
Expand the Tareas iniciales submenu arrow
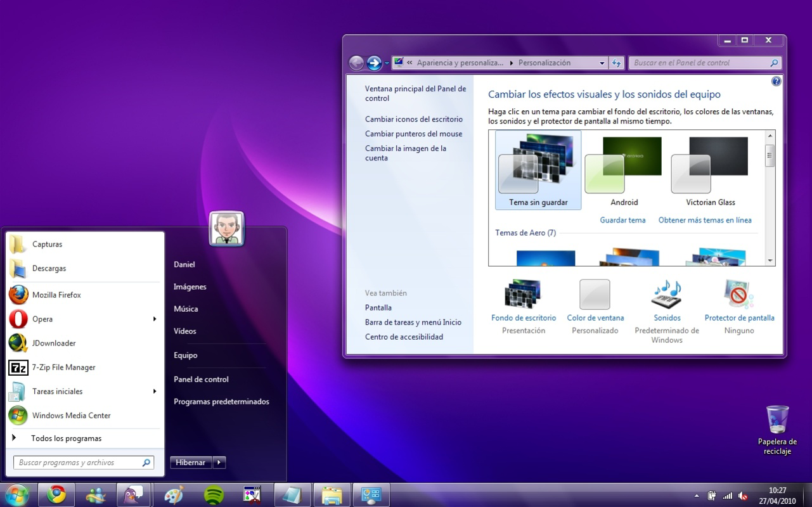click(154, 391)
